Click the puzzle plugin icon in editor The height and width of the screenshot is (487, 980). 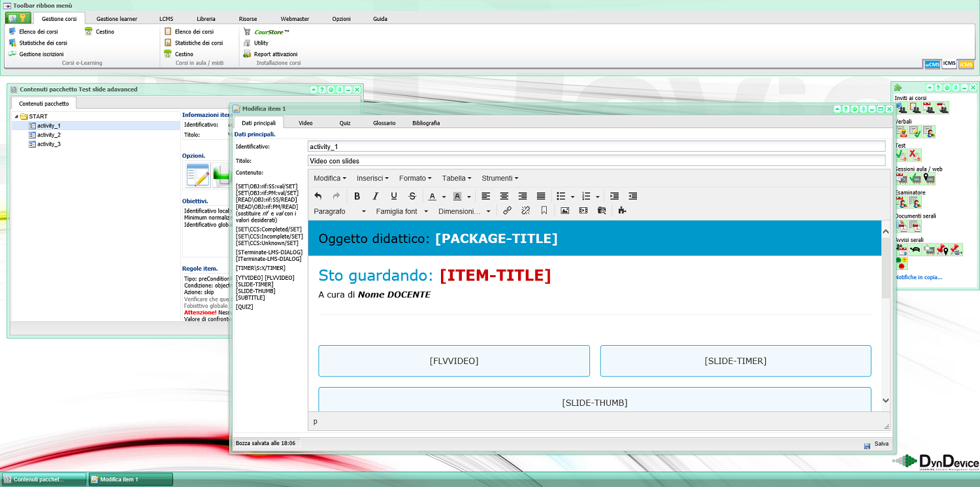pyautogui.click(x=622, y=210)
